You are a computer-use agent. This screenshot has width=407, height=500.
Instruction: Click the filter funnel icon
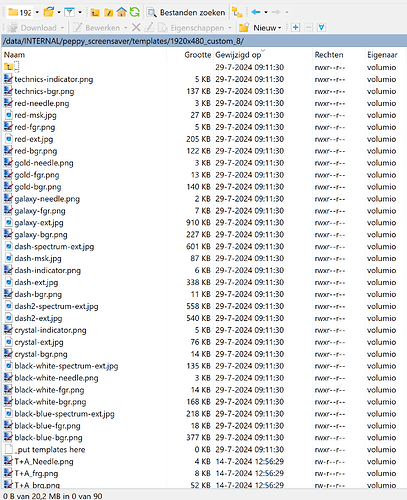(69, 13)
